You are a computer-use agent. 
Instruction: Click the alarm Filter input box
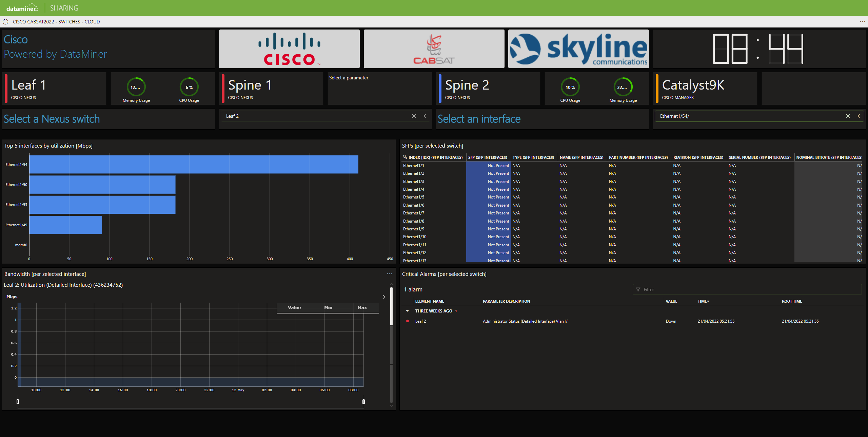747,289
